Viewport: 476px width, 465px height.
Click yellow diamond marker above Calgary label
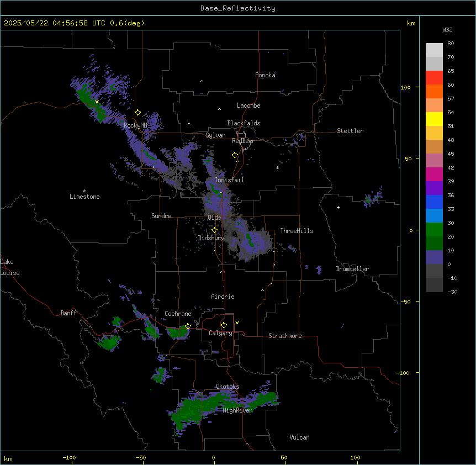(224, 325)
